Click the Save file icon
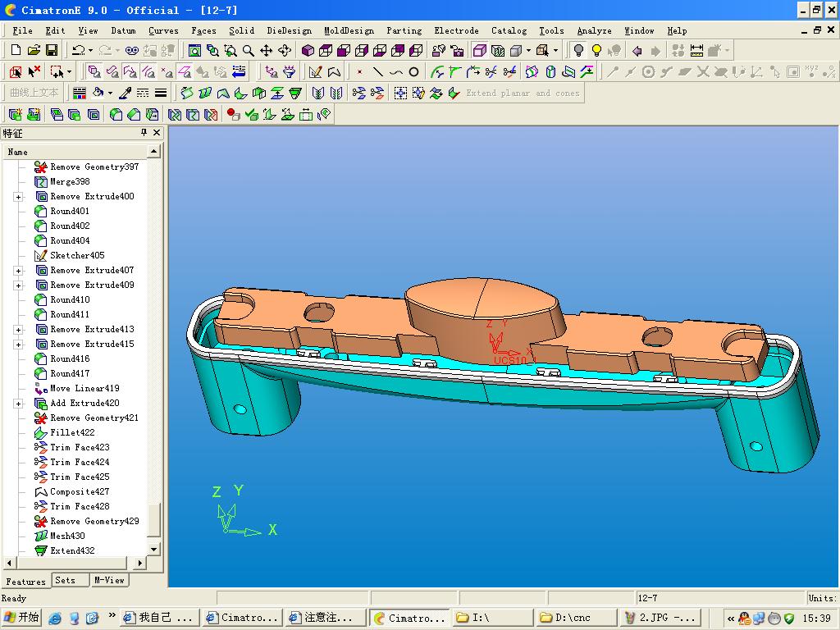 (x=52, y=51)
